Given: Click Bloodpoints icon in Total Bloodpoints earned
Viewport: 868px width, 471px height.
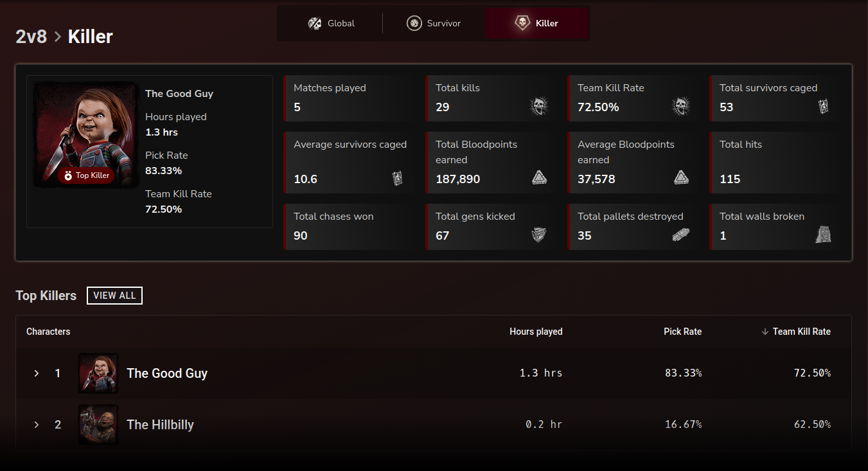Looking at the screenshot, I should pyautogui.click(x=540, y=178).
